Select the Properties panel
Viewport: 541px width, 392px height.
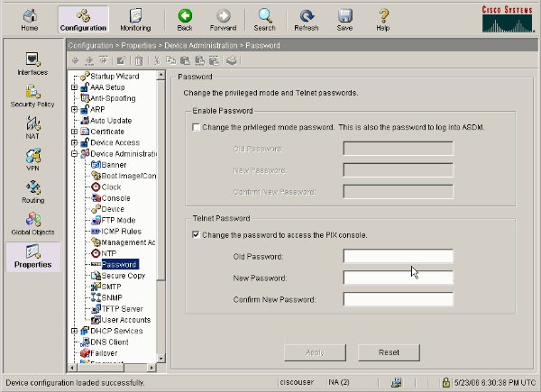coord(33,257)
